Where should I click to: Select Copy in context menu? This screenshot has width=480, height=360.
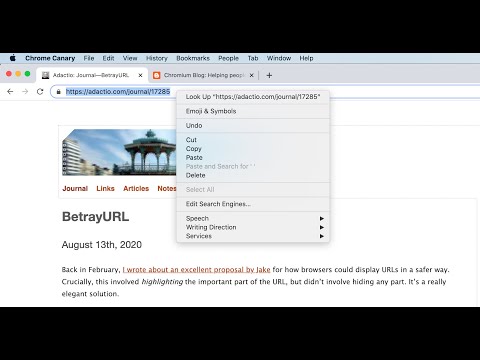tap(253, 149)
